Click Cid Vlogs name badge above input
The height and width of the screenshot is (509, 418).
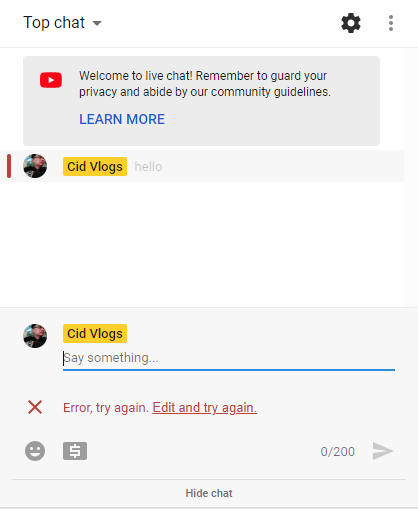click(95, 333)
